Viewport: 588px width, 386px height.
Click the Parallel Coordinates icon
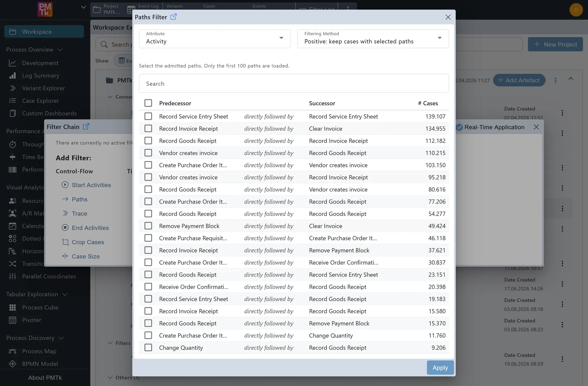coord(12,276)
